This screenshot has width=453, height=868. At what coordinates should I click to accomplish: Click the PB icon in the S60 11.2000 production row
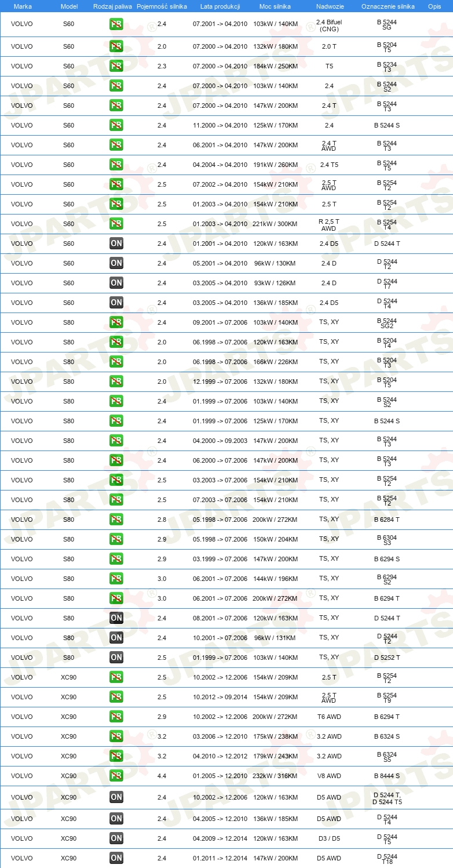[x=116, y=125]
